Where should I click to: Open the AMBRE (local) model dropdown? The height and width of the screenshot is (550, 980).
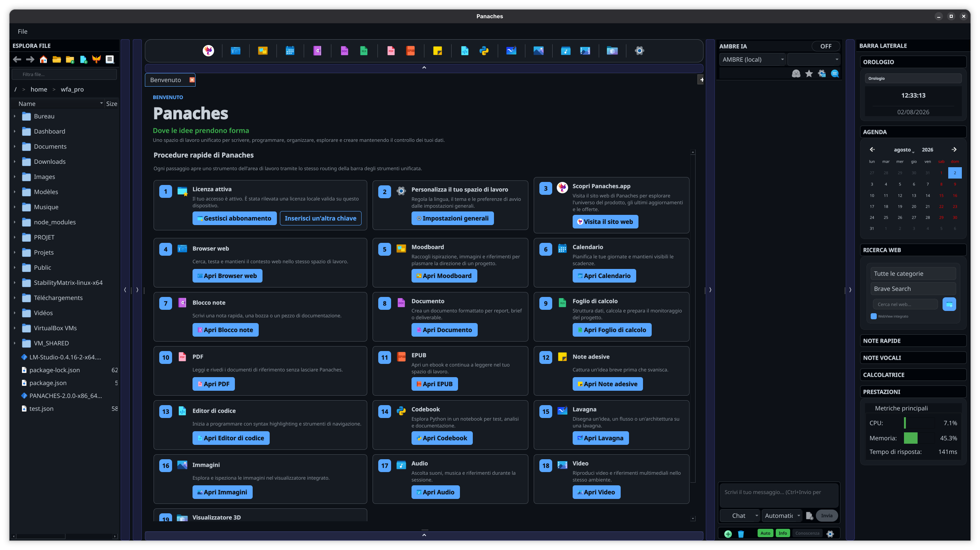coord(752,59)
